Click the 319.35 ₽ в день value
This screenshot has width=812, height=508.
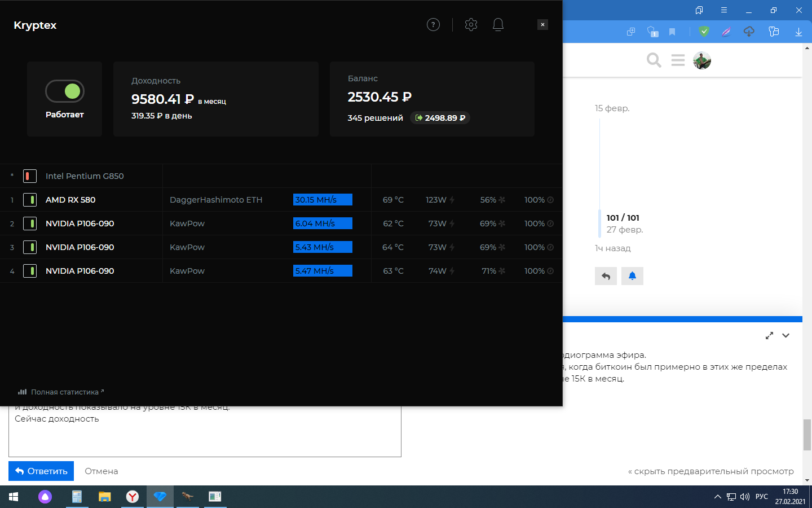162,116
